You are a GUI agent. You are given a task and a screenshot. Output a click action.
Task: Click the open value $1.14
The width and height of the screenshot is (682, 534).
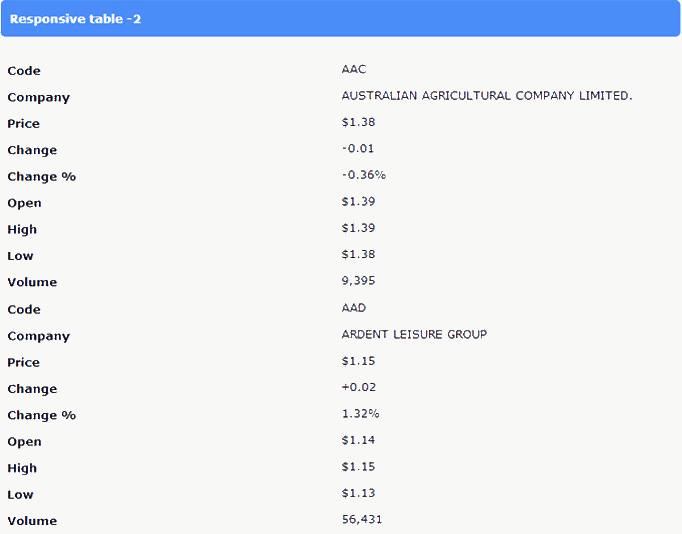(358, 441)
